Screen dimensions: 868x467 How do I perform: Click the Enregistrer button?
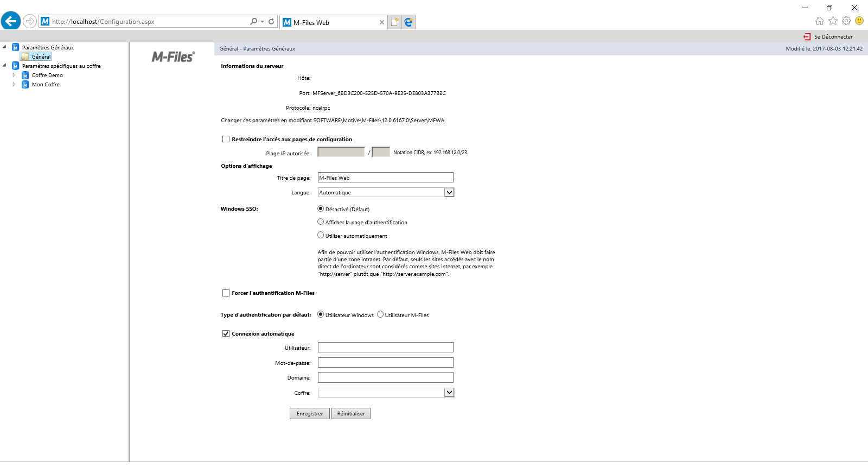(309, 414)
